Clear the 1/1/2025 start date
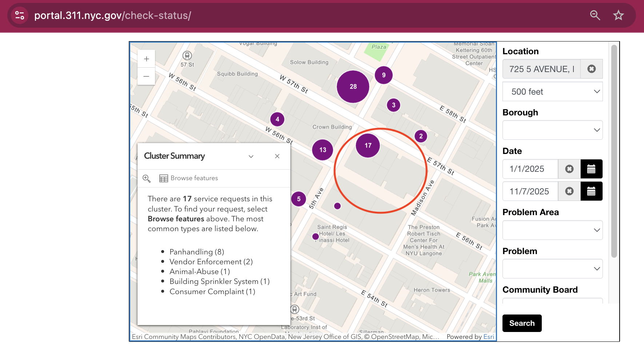 tap(569, 169)
